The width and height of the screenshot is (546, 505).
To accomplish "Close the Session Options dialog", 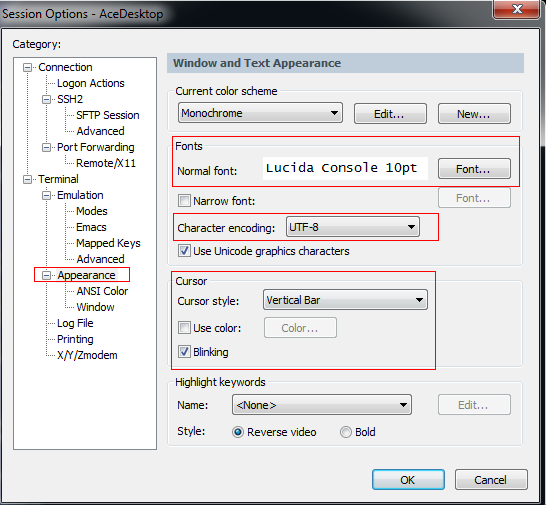I will 517,9.
